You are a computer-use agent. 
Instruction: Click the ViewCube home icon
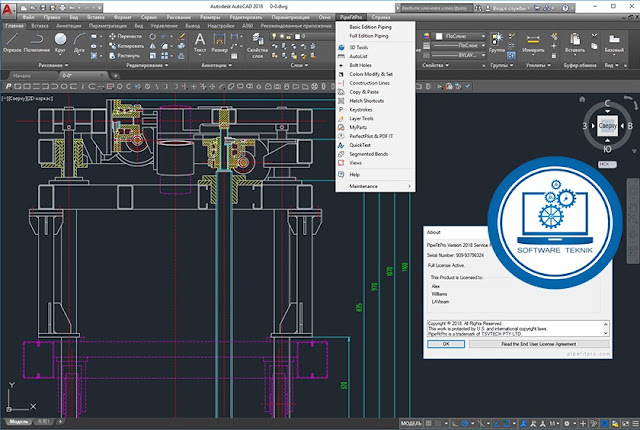pos(582,99)
